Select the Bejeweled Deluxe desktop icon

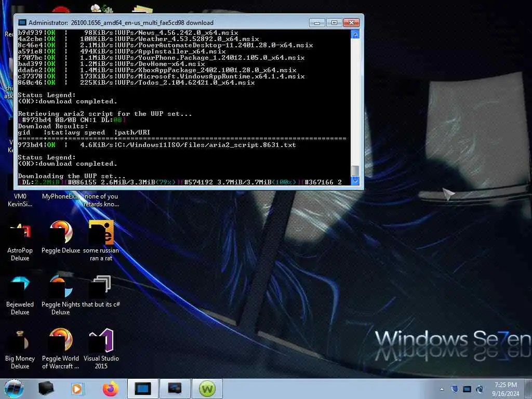20,295
